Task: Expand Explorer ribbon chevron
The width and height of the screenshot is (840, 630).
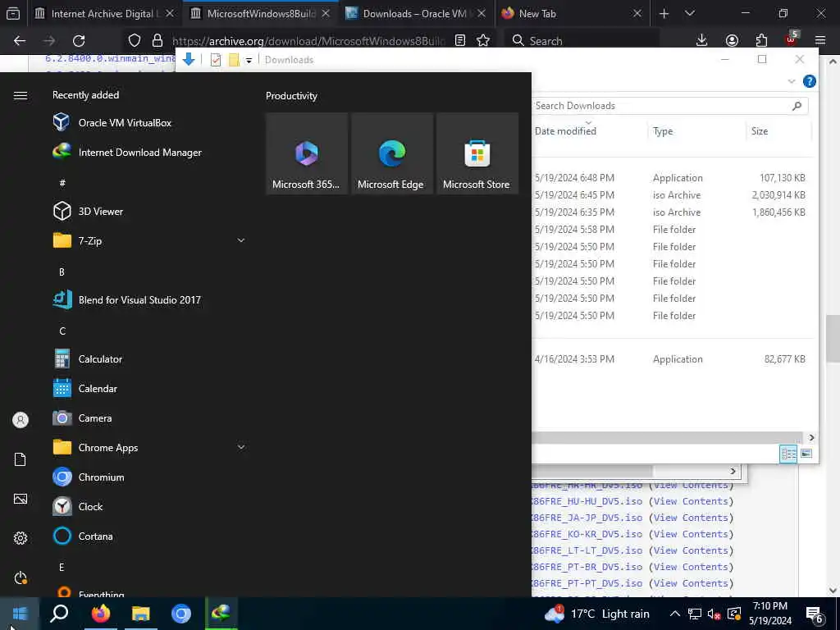Action: 792,81
